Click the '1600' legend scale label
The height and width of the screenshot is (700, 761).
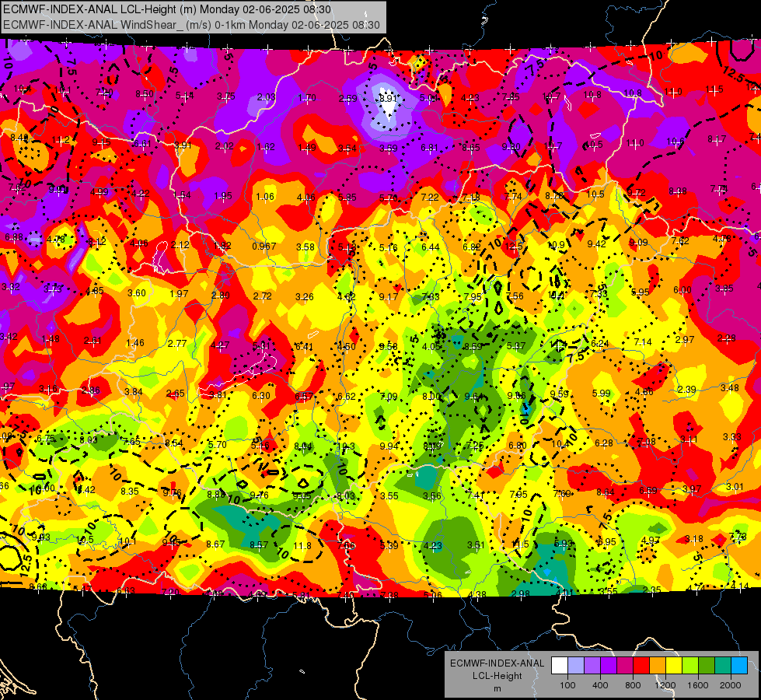(698, 685)
